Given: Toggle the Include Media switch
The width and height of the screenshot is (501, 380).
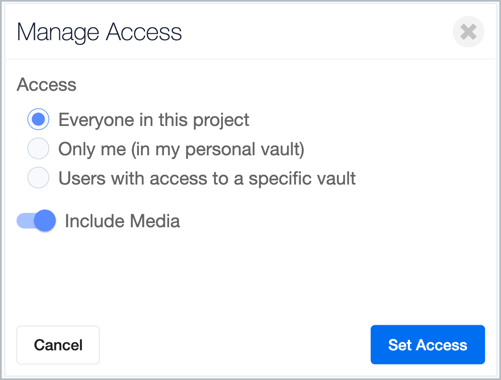Looking at the screenshot, I should (x=36, y=221).
